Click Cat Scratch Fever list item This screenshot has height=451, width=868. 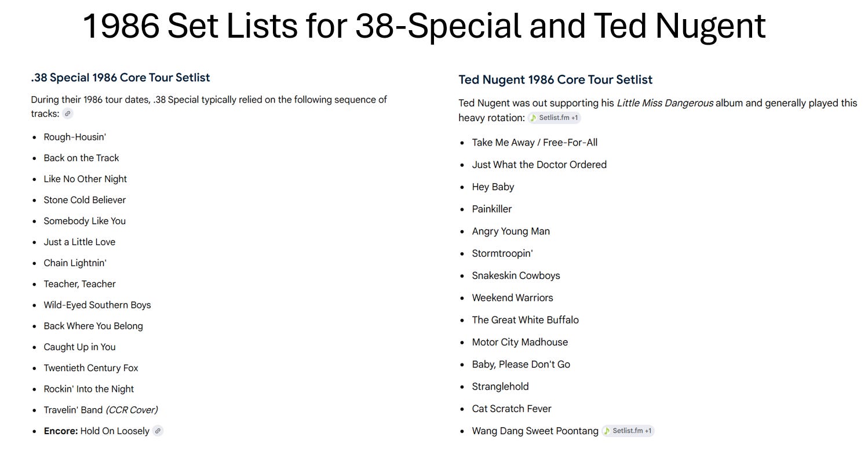click(512, 409)
